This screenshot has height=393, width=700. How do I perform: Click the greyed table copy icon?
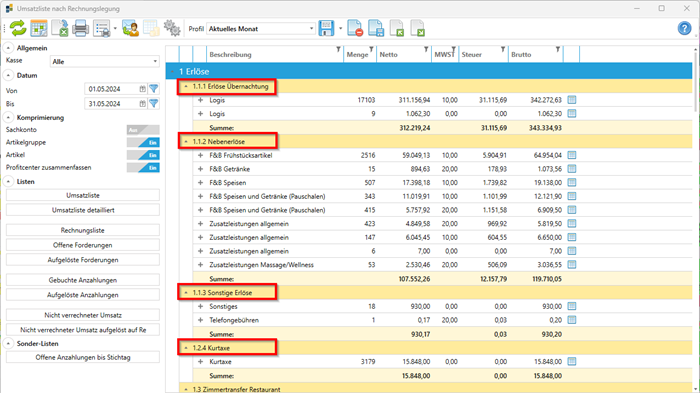151,29
